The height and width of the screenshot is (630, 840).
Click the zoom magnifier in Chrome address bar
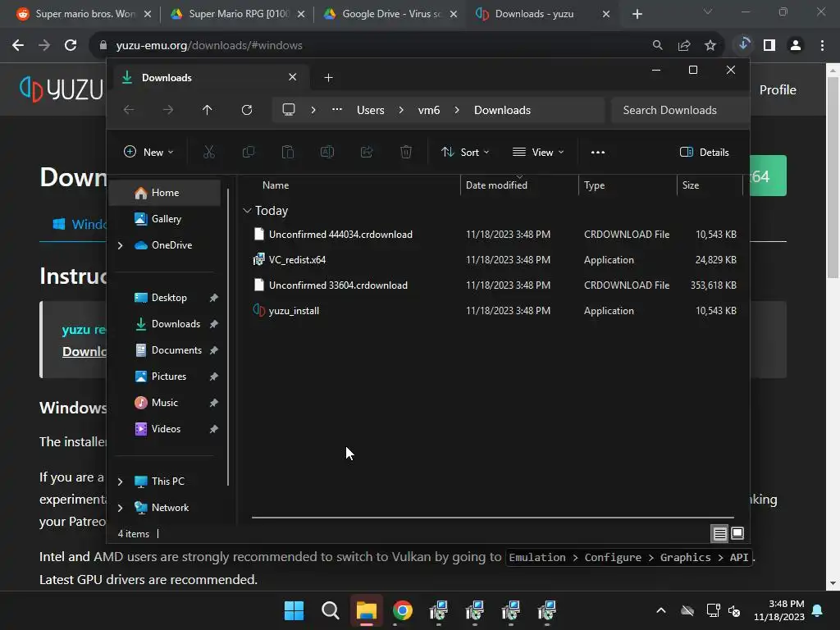coord(657,46)
